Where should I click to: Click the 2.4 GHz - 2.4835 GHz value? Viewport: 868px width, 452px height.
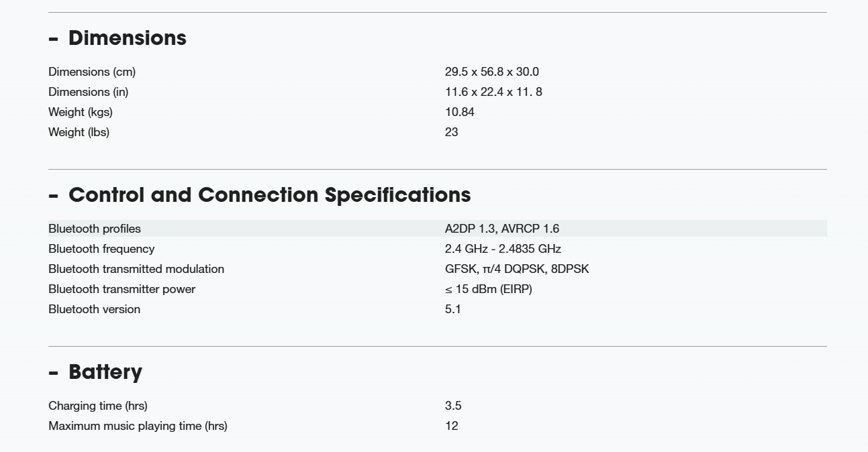pos(503,249)
